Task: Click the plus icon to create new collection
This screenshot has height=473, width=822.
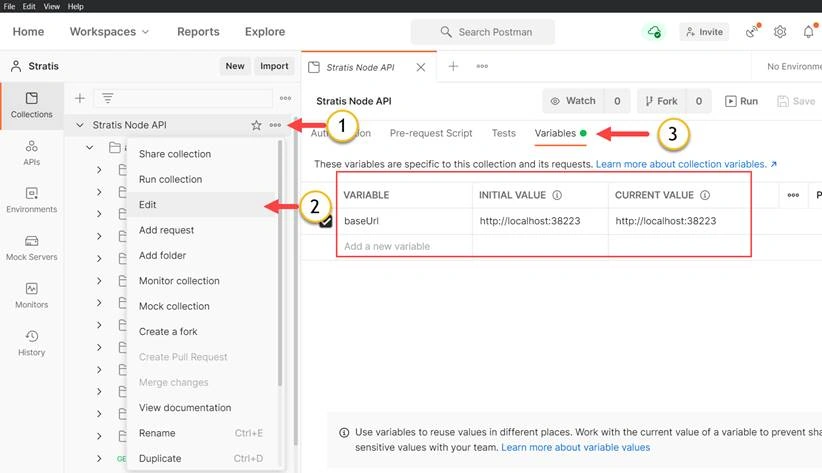Action: (80, 98)
